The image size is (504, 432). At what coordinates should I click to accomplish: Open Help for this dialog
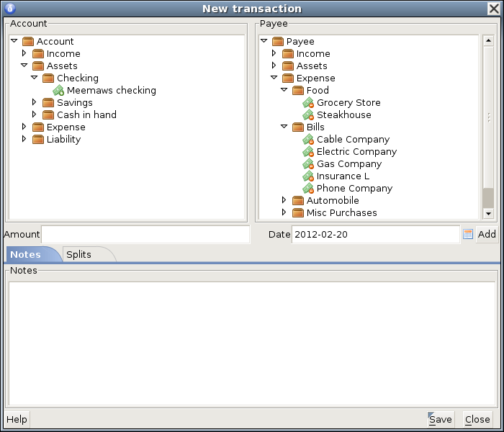pos(17,420)
